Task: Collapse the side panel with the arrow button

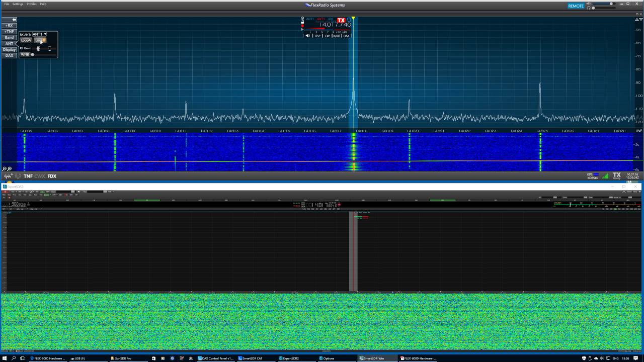Action: pyautogui.click(x=9, y=20)
